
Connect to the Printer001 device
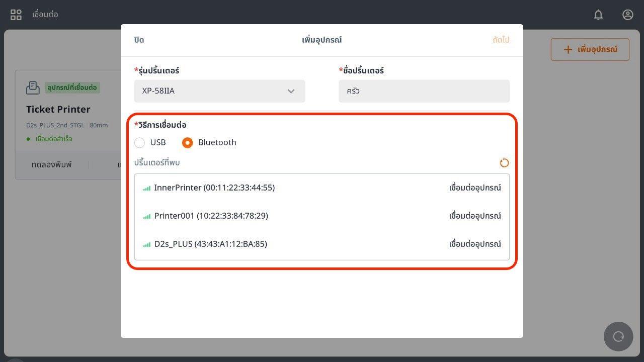coord(474,216)
